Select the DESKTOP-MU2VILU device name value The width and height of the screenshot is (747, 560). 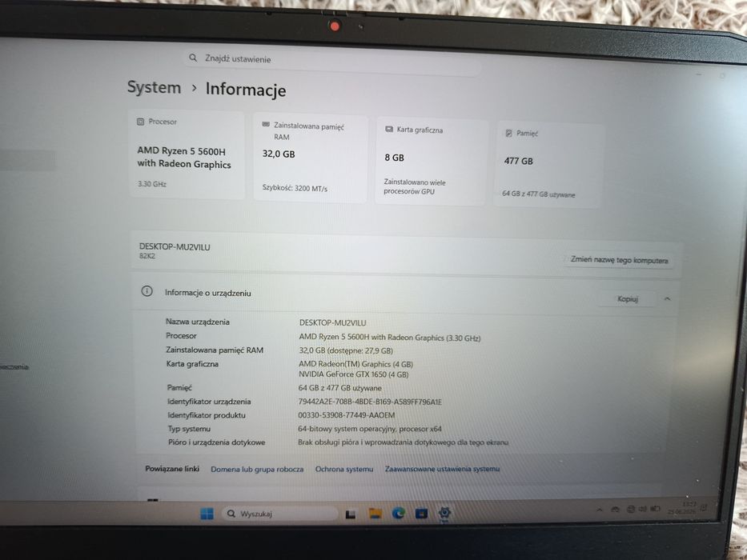point(332,323)
